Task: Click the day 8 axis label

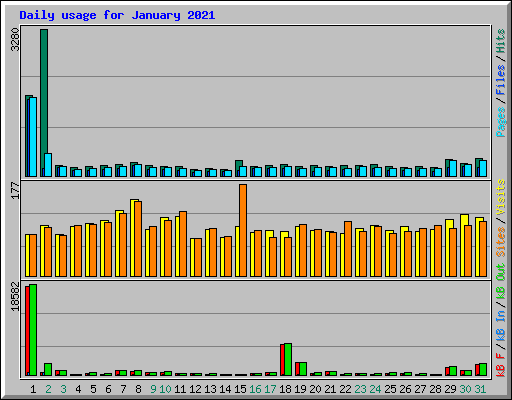Action: (138, 389)
